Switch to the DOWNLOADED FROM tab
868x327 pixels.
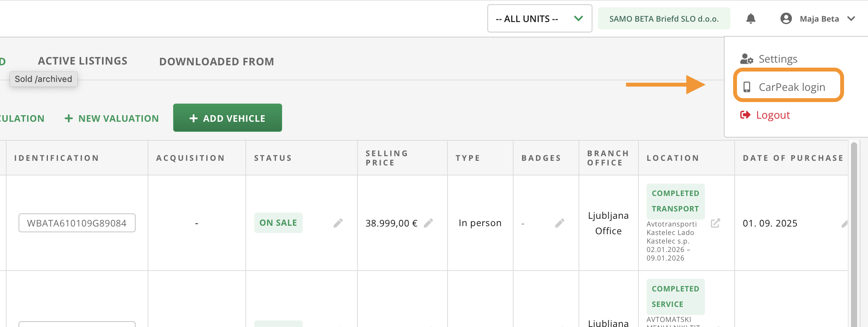tap(216, 61)
